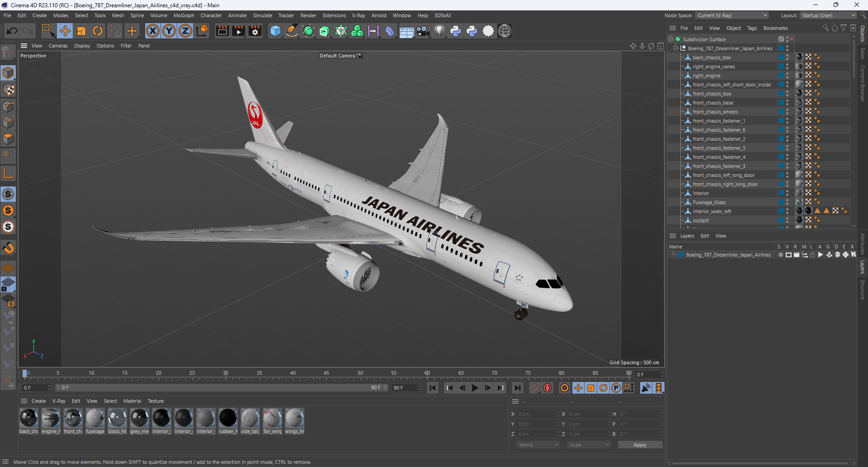Open viewport Cameras menu
This screenshot has width=868, height=467.
(58, 46)
